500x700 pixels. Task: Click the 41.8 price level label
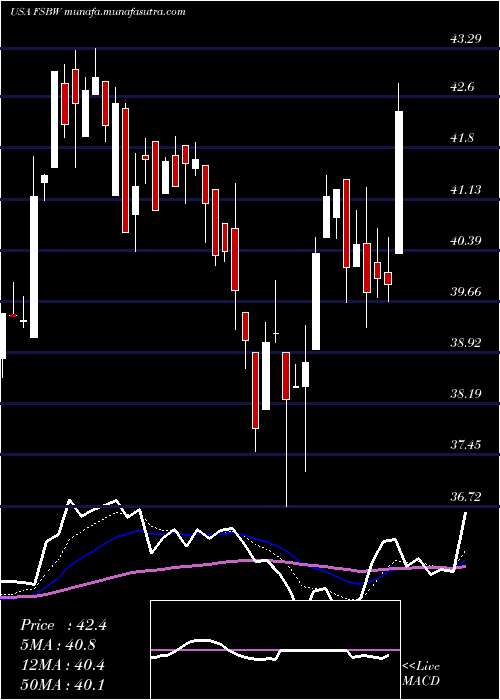point(462,138)
